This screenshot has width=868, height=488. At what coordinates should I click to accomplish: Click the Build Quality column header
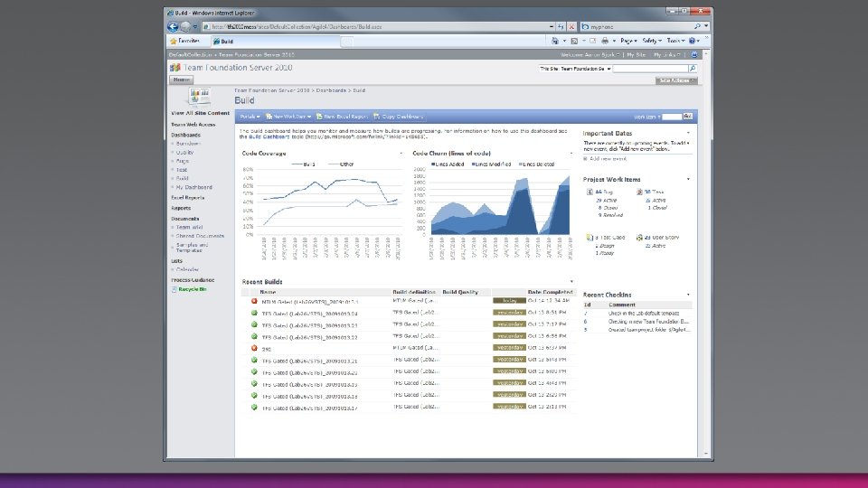[460, 292]
